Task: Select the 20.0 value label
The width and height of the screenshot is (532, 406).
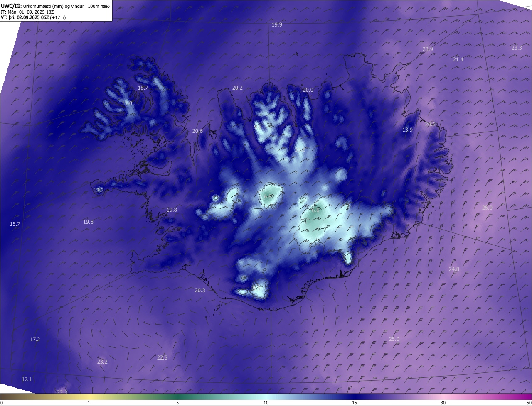Action: tap(308, 90)
